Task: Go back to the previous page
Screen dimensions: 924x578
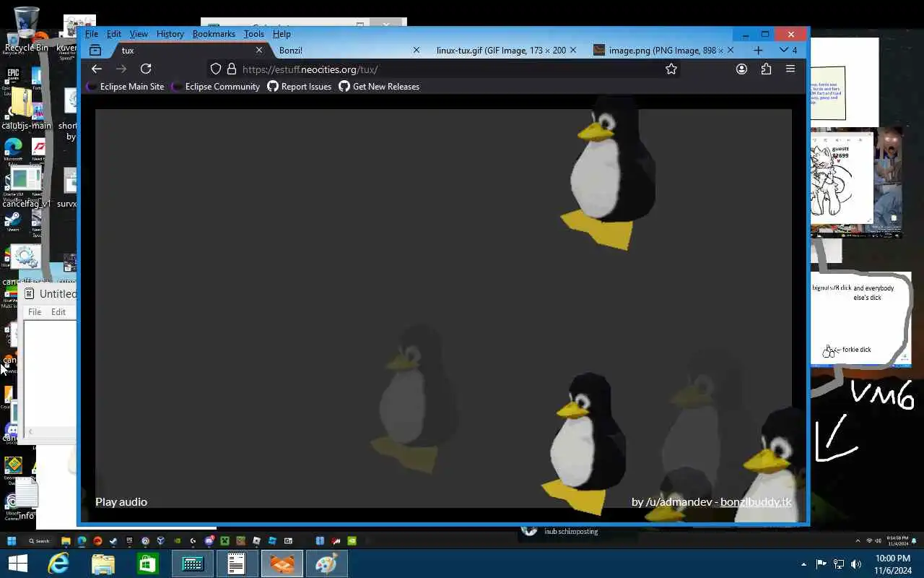Action: 97,69
